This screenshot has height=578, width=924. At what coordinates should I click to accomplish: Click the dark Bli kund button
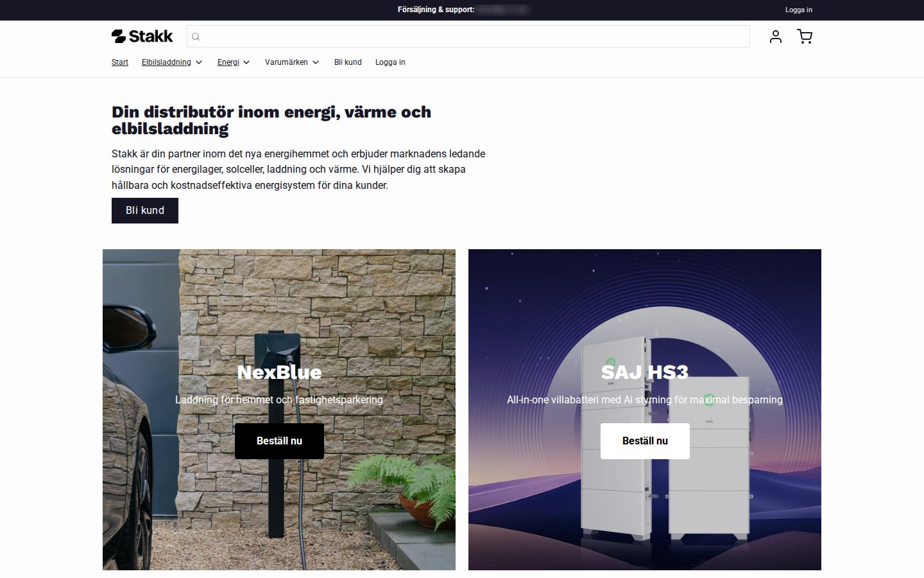tap(145, 211)
